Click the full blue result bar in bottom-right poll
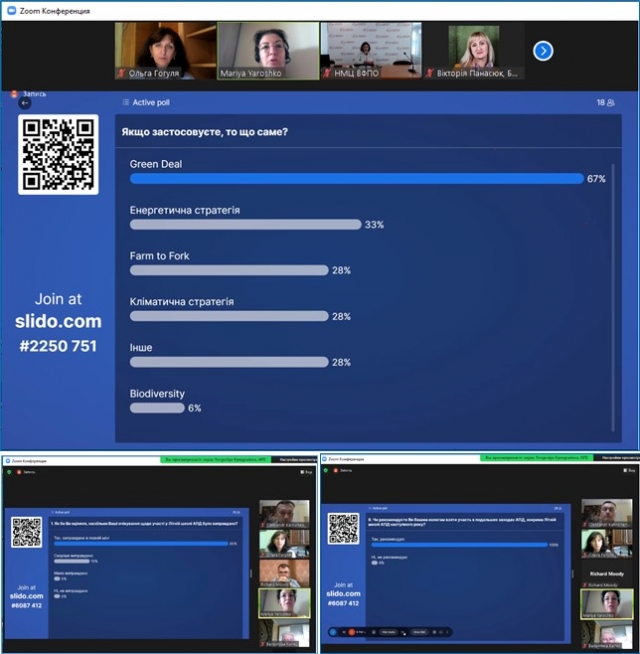The image size is (640, 654). click(x=459, y=545)
